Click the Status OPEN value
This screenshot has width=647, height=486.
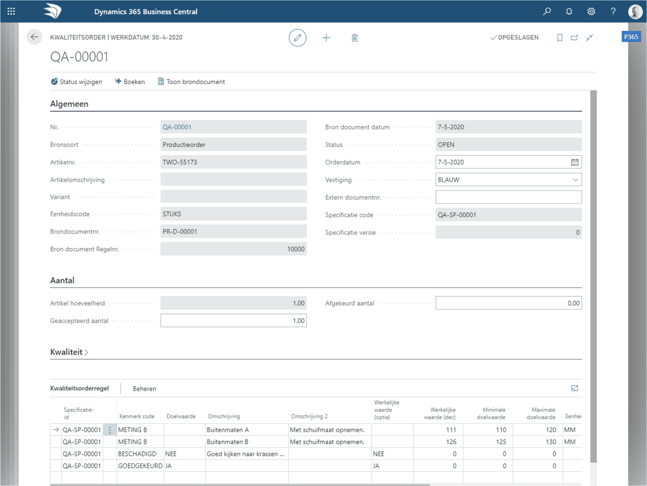[x=509, y=145]
